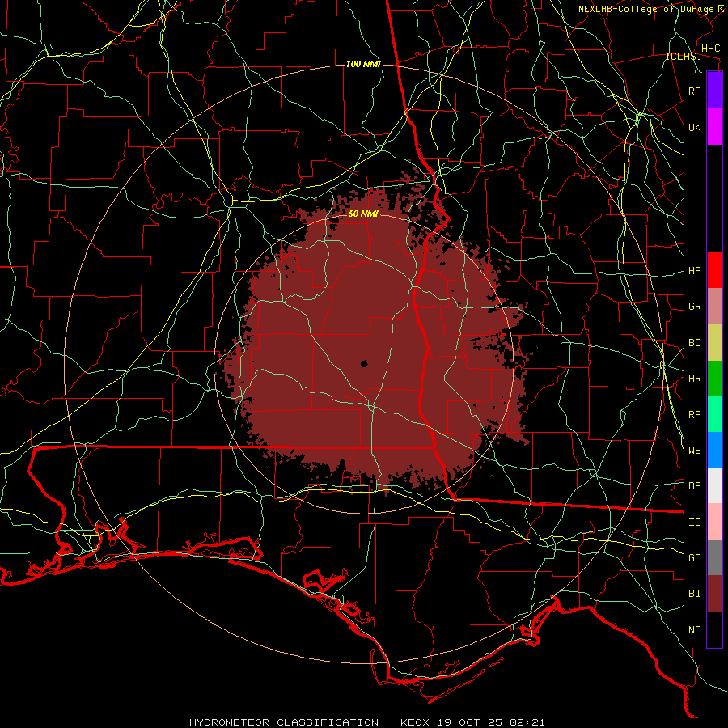Pick the mint green RA legend swatch

pos(714,414)
